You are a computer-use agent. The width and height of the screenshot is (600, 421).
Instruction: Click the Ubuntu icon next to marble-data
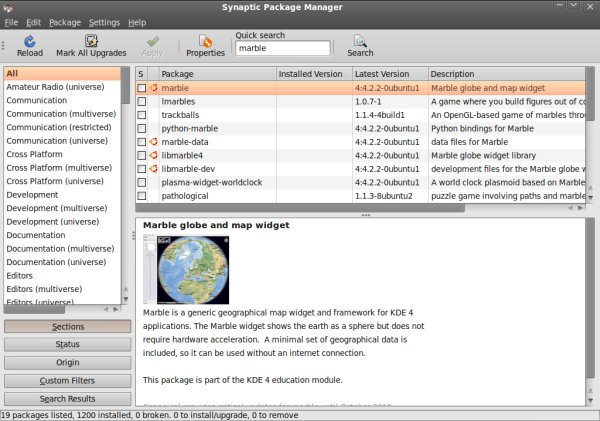click(153, 142)
